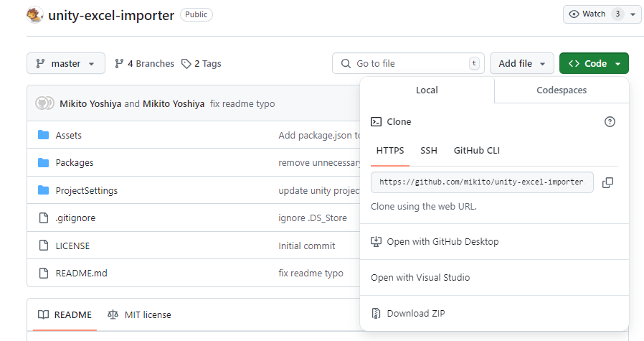Viewport: 644px width, 341px height.
Task: Click the Tags label icon
Action: tap(186, 63)
